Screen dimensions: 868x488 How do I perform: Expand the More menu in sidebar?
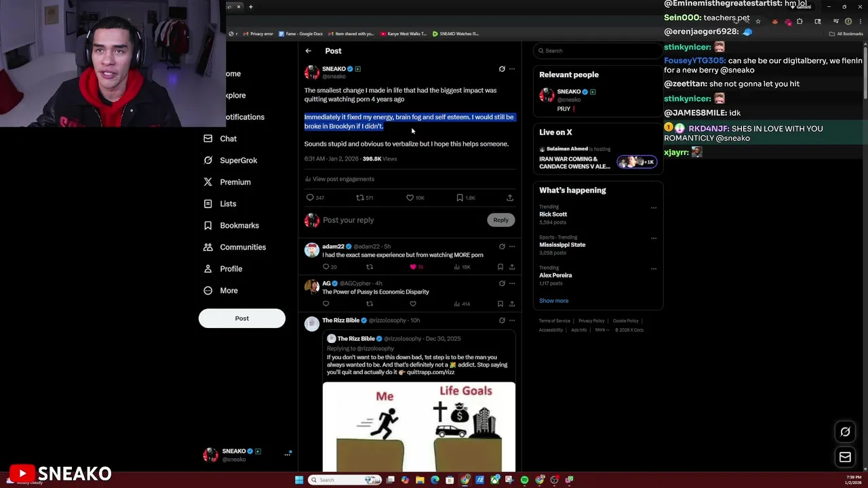click(221, 290)
